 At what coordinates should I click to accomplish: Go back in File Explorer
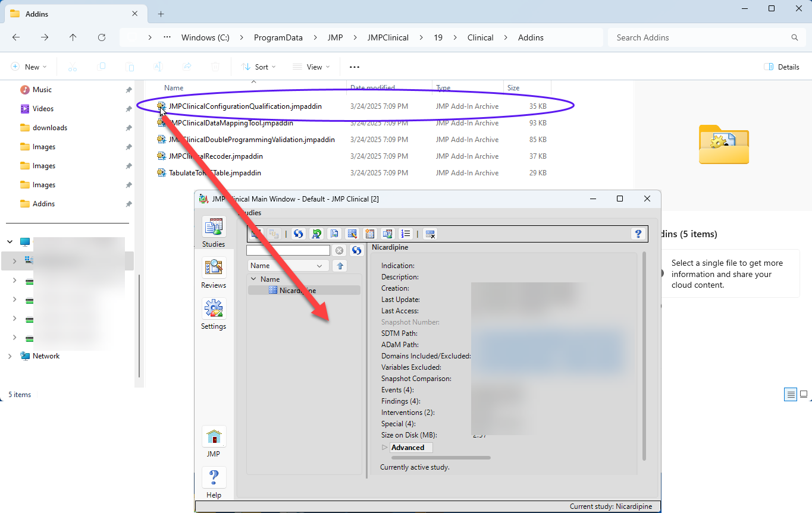click(16, 37)
